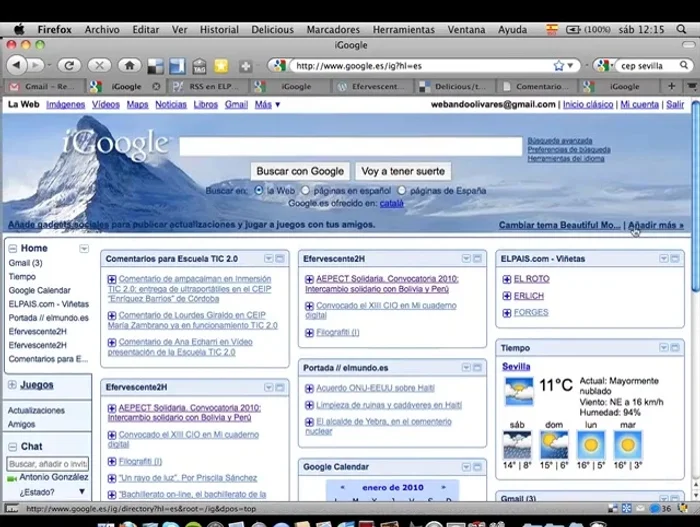Expand the ERLICH plus icon
This screenshot has width=700, height=527.
(507, 296)
